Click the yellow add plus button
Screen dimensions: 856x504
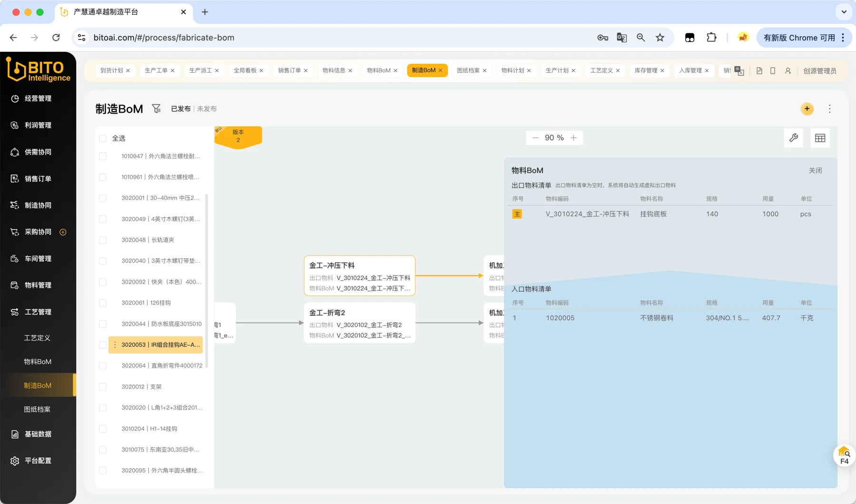[807, 109]
